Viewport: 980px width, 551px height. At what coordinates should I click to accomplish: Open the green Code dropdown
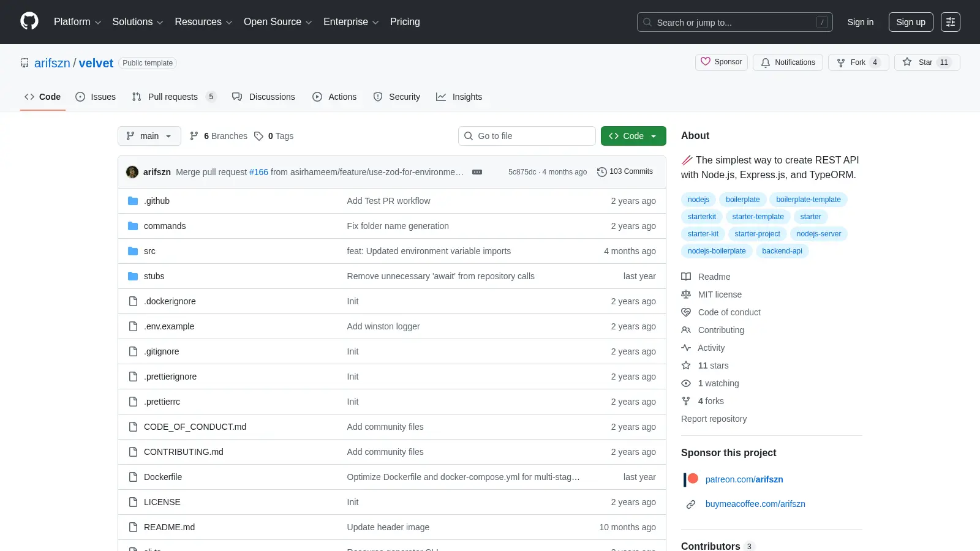click(633, 136)
